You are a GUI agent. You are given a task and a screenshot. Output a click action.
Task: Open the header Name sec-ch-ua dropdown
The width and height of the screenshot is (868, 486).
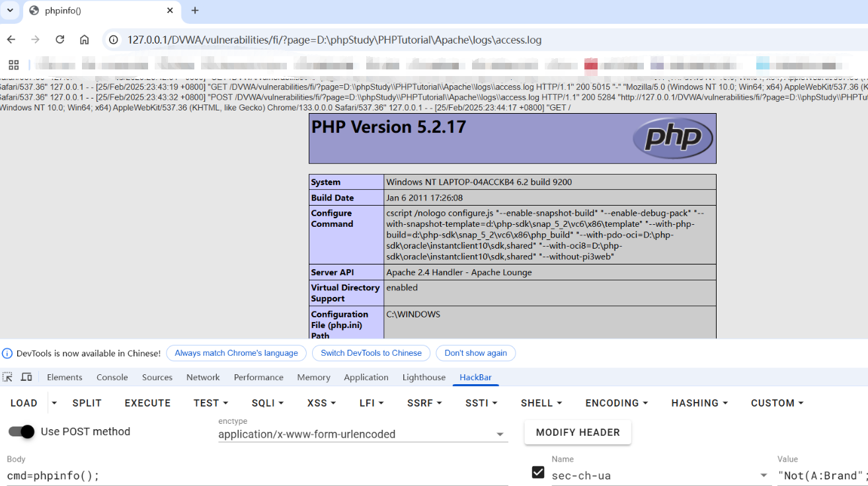661,475
